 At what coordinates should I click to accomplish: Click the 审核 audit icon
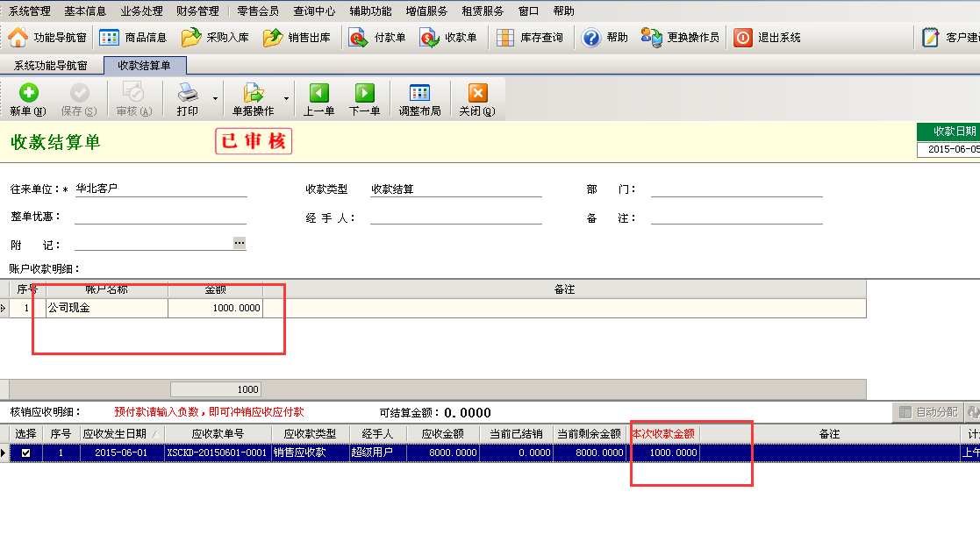[x=132, y=98]
